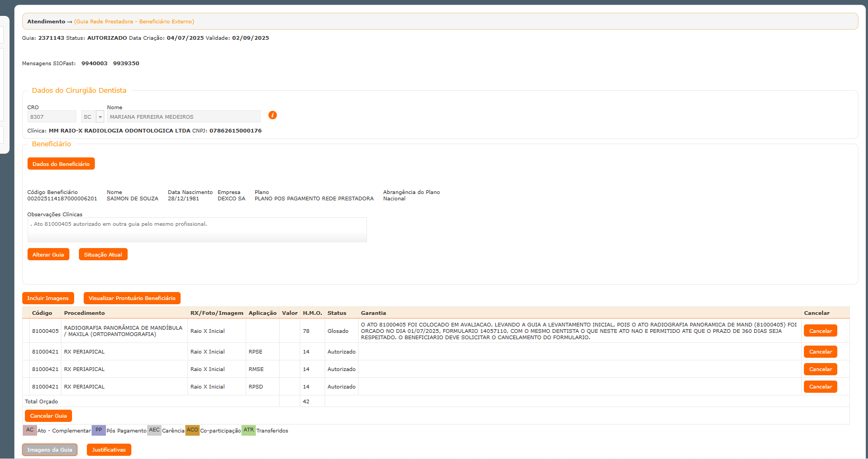The width and height of the screenshot is (868, 459).
Task: Click the dentist Nome input field
Action: (x=183, y=117)
